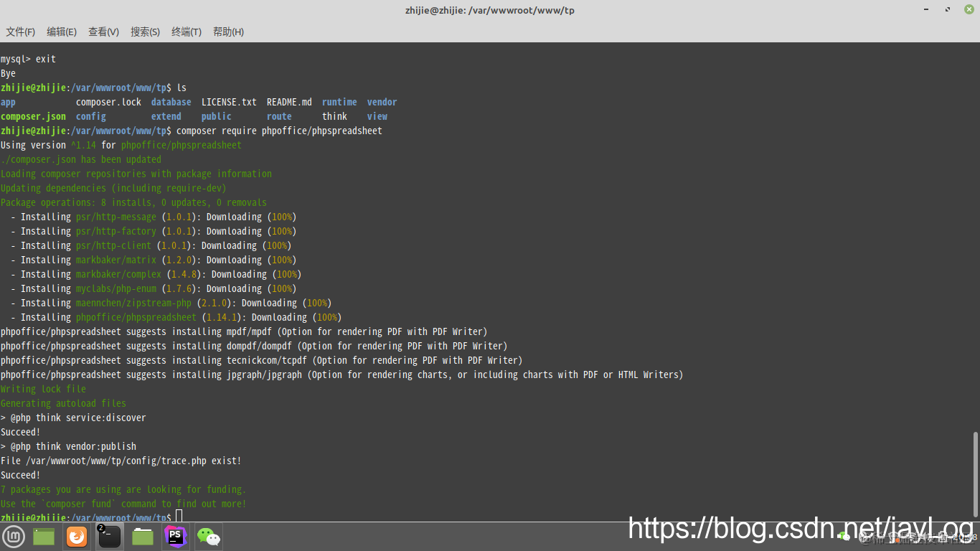Open the file manager from the taskbar

[141, 536]
